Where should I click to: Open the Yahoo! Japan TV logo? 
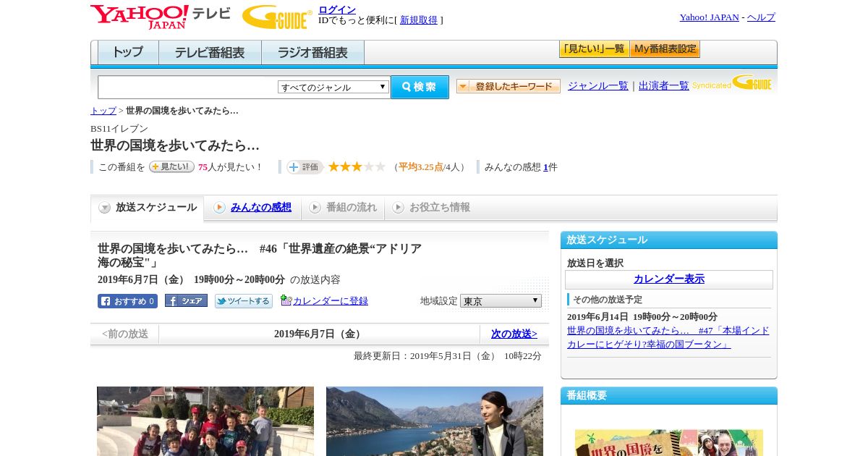click(161, 17)
